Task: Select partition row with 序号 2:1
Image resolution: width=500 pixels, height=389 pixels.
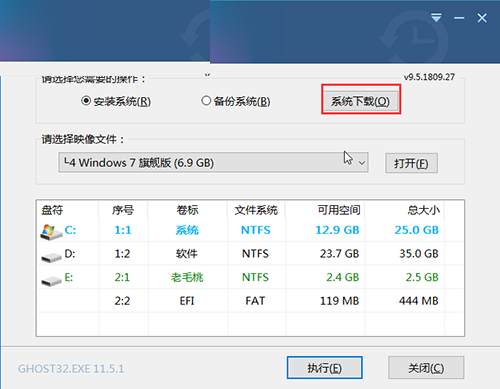Action: coord(250,277)
